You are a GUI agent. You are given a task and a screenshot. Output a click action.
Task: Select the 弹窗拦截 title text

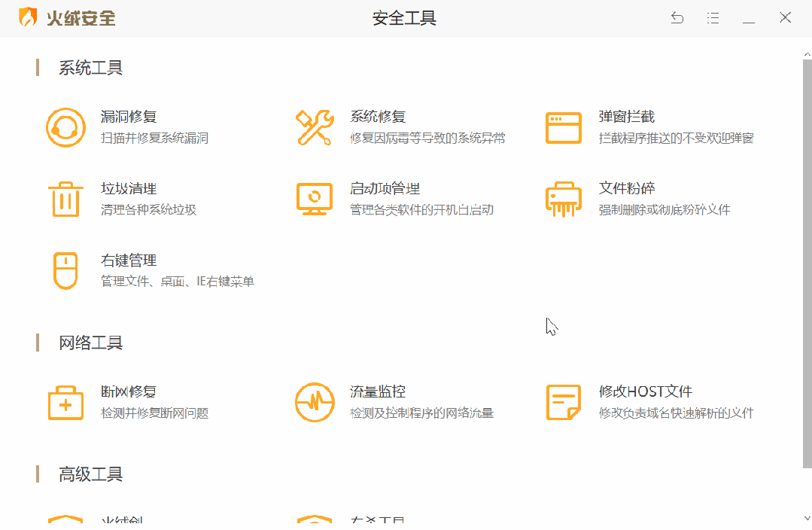(627, 117)
